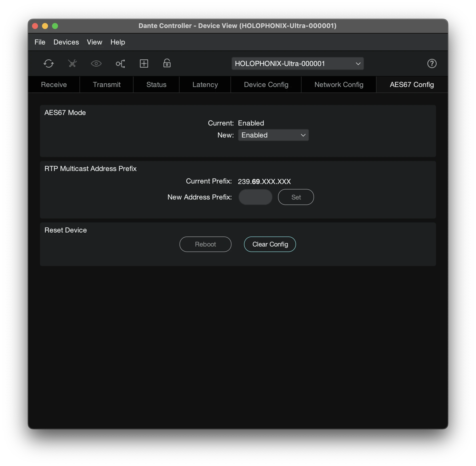Viewport: 476px width, 466px height.
Task: Switch to the Status tab
Action: [156, 84]
